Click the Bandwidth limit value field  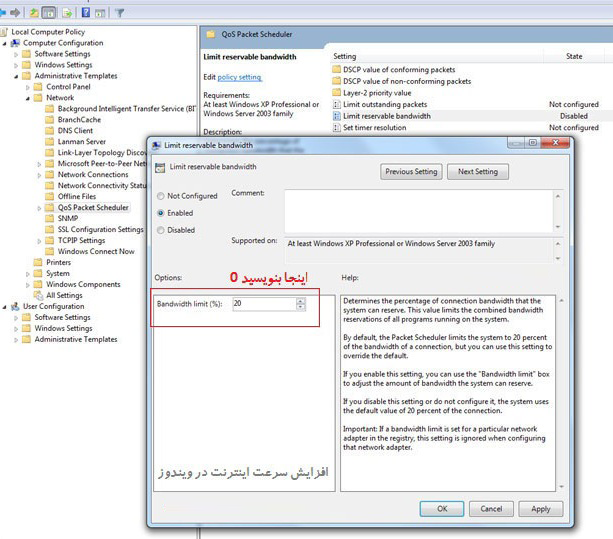[264, 304]
